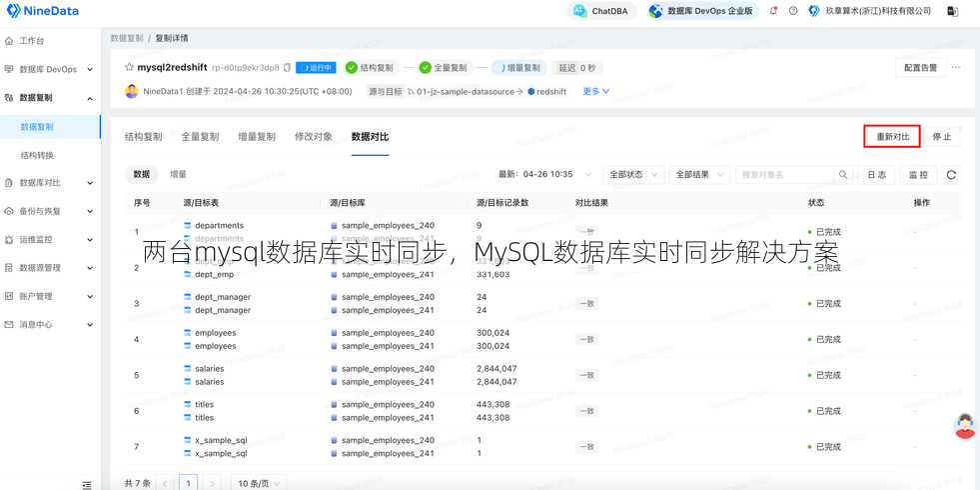Open 玖章算术(浙江)科技有限公司 account menu
This screenshot has width=980, height=490.
click(x=869, y=11)
